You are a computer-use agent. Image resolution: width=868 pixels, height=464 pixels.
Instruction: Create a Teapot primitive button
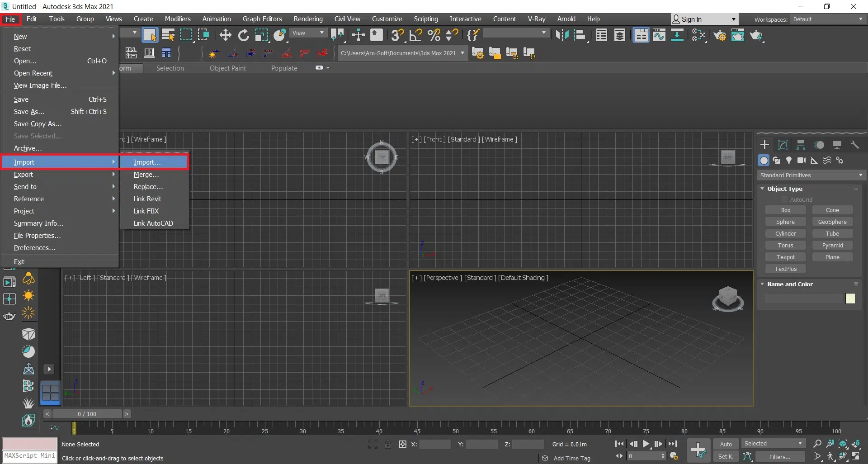[785, 257]
